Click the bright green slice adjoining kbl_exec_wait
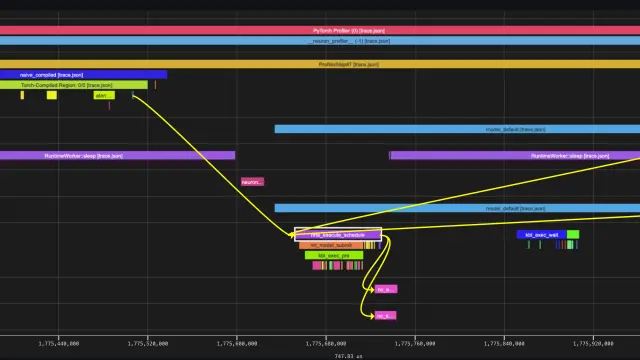The height and width of the screenshot is (360, 640). (x=573, y=235)
